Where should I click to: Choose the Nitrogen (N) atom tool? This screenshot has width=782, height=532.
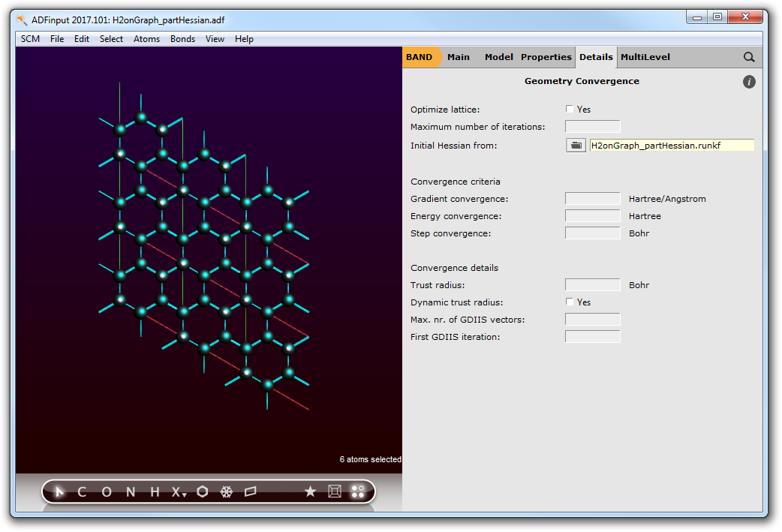point(131,492)
